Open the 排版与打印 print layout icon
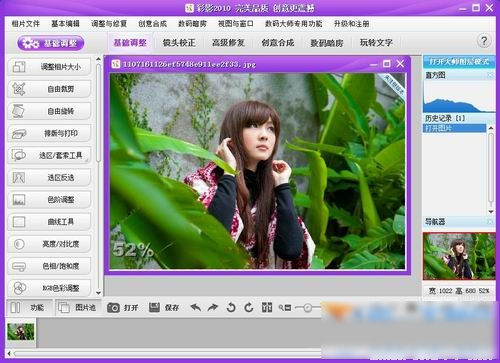The image size is (500, 363). pos(19,133)
